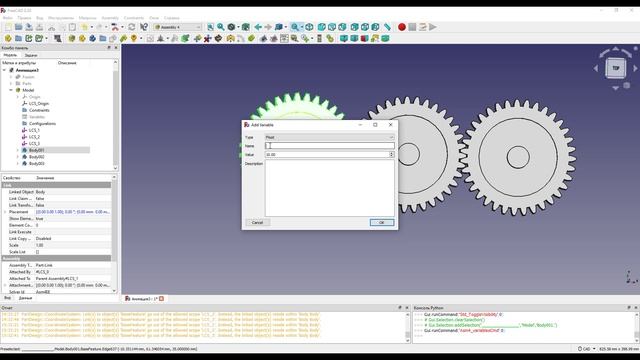Collapse the top-level document tree node

pos(4,70)
